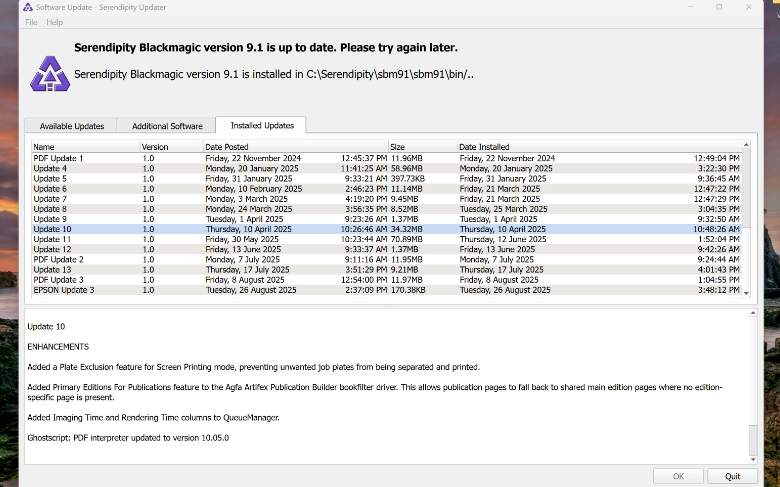Click the disabled OK button
The image size is (780, 487).
coord(678,476)
